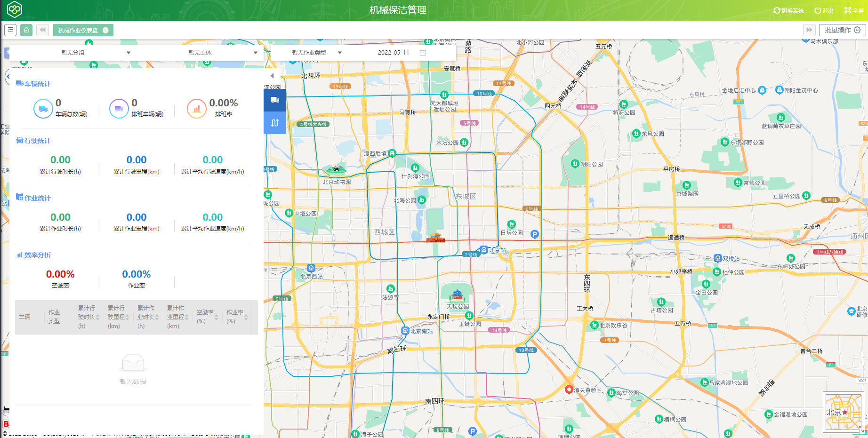The height and width of the screenshot is (438, 868).
Task: Go to the home tab icon
Action: [x=26, y=30]
